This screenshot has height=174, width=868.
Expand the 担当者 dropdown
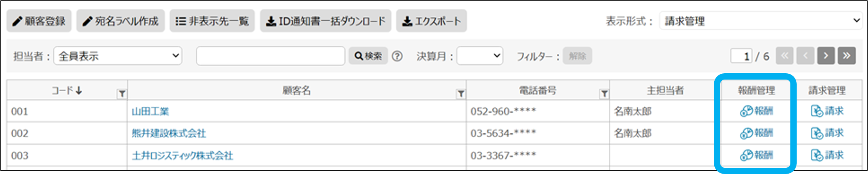tap(118, 56)
